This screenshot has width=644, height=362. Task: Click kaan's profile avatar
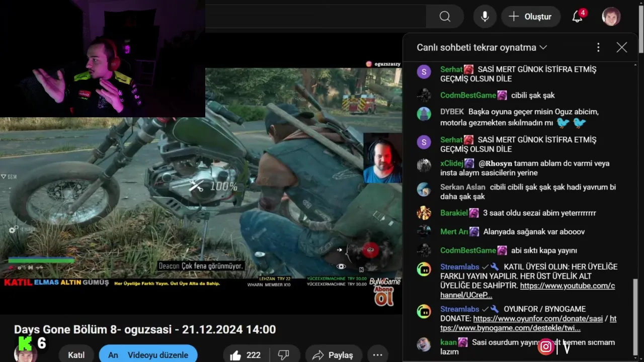[x=424, y=344]
